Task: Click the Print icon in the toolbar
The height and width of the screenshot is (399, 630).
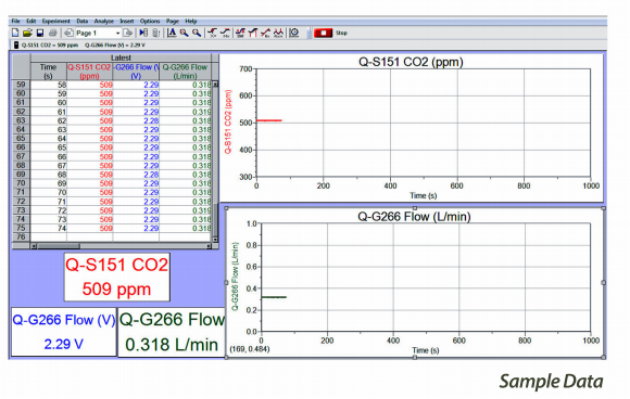Action: coord(53,33)
